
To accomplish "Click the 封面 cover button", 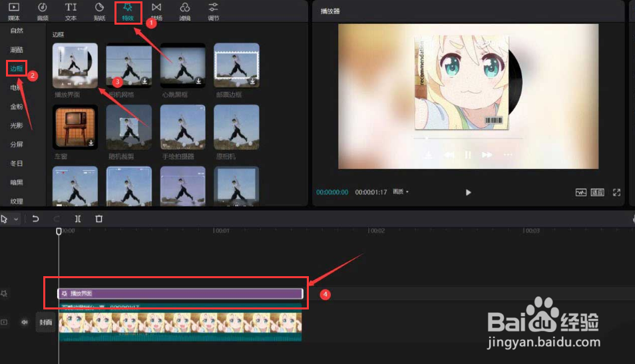I will (x=45, y=322).
